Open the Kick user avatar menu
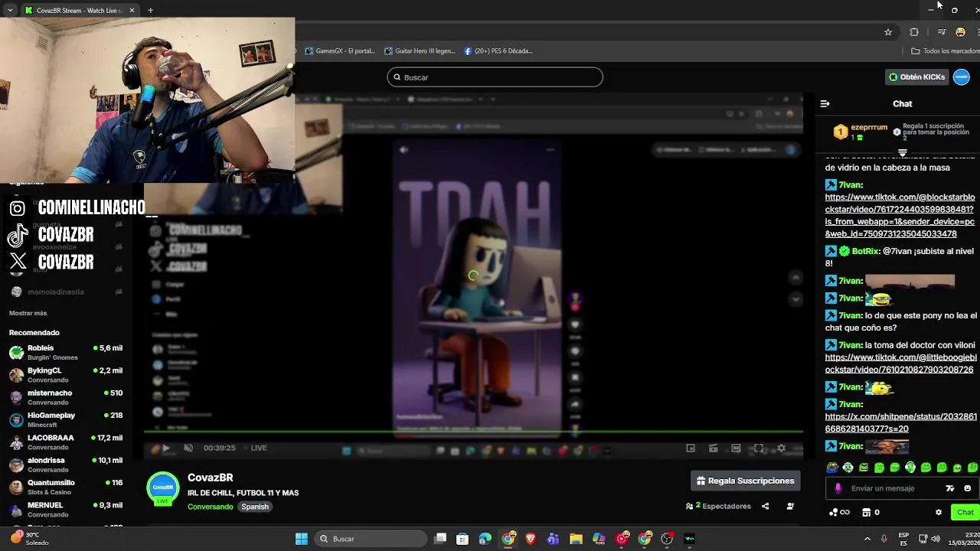The width and height of the screenshot is (980, 551). (x=962, y=77)
